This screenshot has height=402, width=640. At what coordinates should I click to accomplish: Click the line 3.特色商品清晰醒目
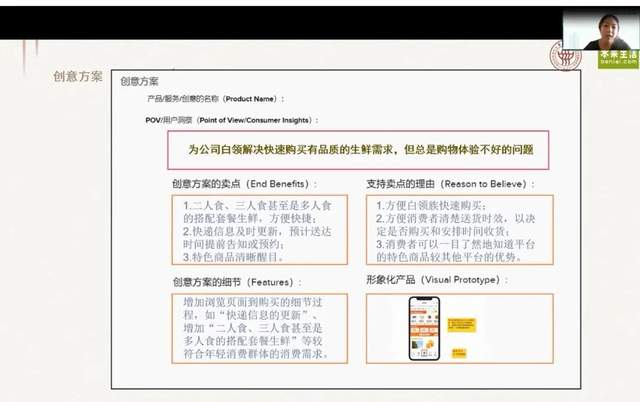233,257
